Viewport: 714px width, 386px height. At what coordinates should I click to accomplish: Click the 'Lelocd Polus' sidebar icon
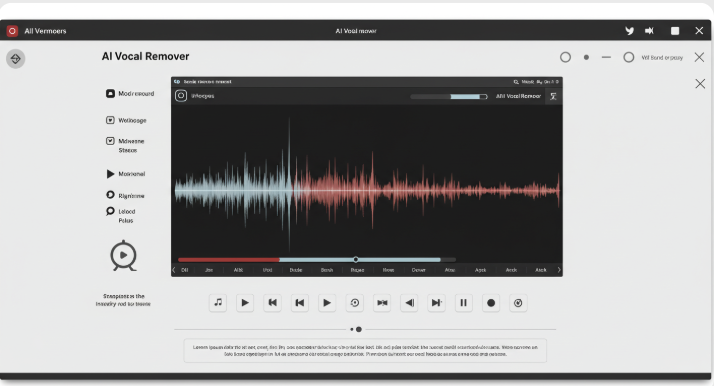coord(110,211)
